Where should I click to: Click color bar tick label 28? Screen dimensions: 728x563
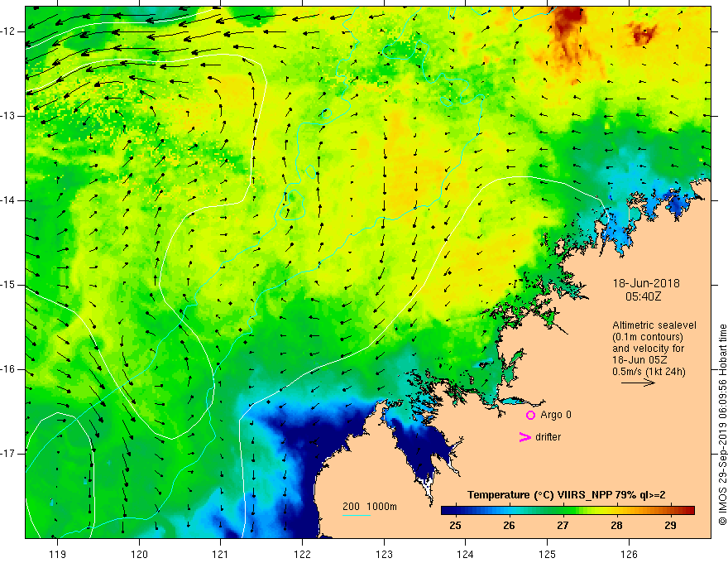[616, 526]
